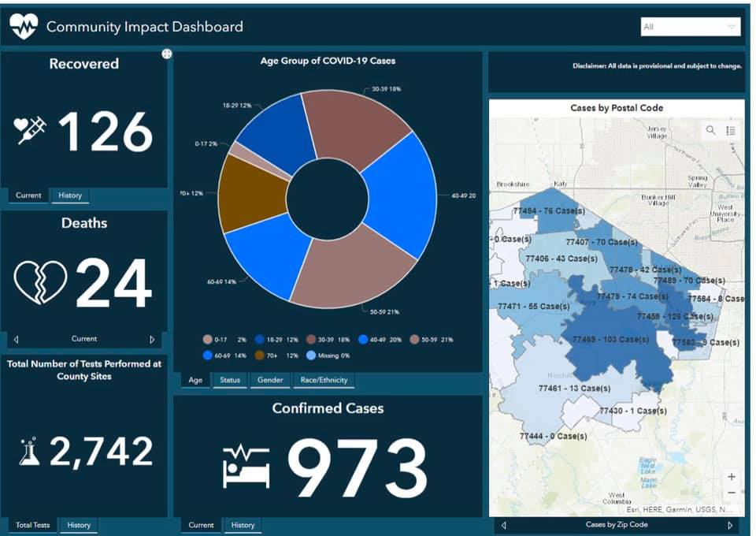Zoom out on the map with minus
This screenshot has height=536, width=756.
pos(732,493)
